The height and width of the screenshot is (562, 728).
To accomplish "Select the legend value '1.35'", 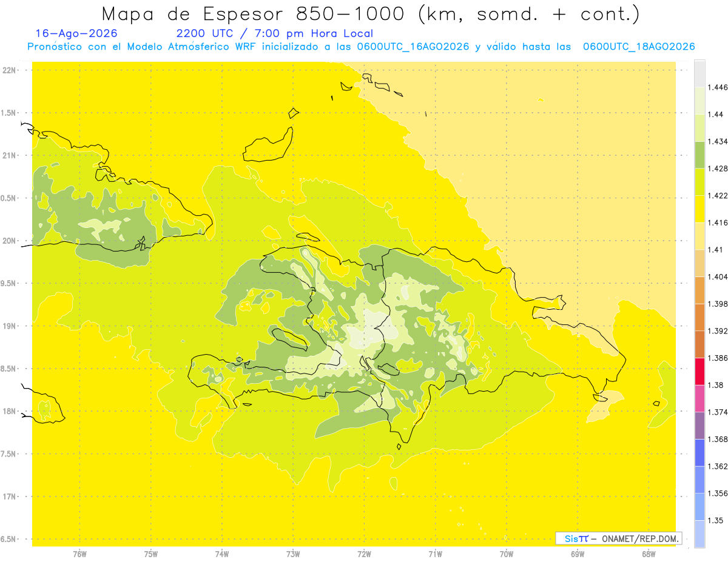I will pos(716,520).
